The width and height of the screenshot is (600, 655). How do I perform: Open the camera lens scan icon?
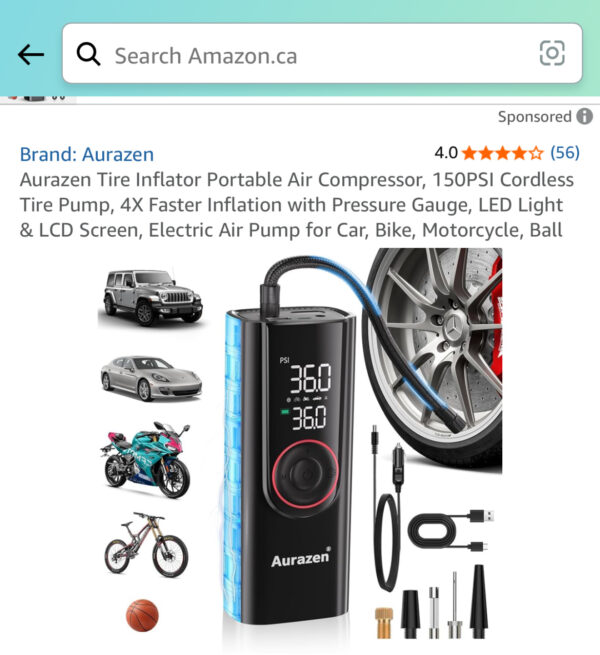tap(552, 53)
